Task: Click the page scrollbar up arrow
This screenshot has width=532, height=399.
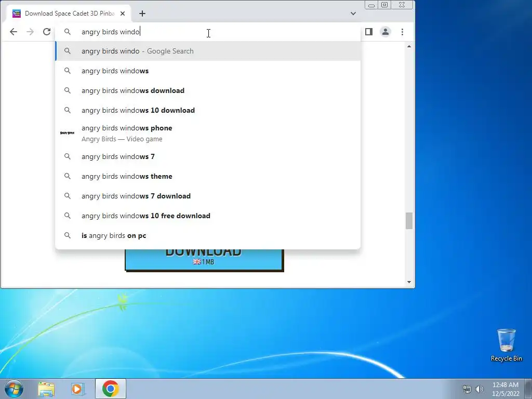Action: [x=409, y=46]
